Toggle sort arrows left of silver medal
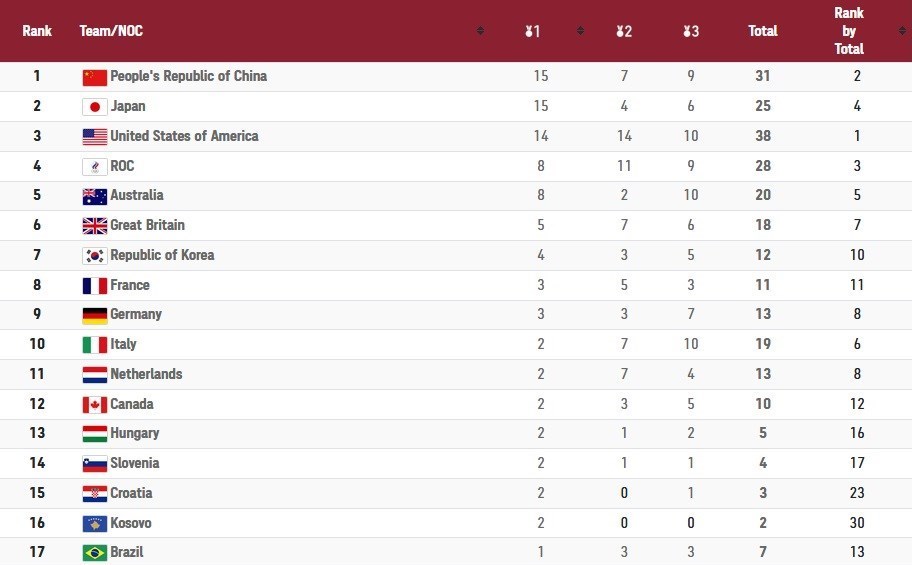Image resolution: width=912 pixels, height=565 pixels. (580, 31)
